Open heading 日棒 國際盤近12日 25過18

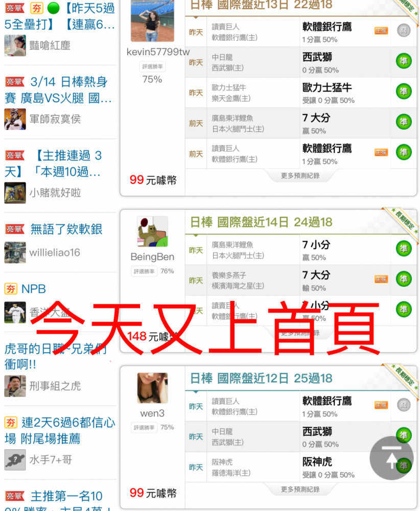pyautogui.click(x=261, y=378)
